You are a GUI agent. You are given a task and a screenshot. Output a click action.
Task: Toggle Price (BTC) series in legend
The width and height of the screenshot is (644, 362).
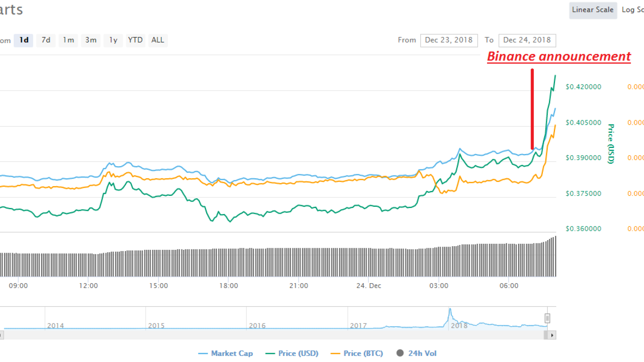357,354
